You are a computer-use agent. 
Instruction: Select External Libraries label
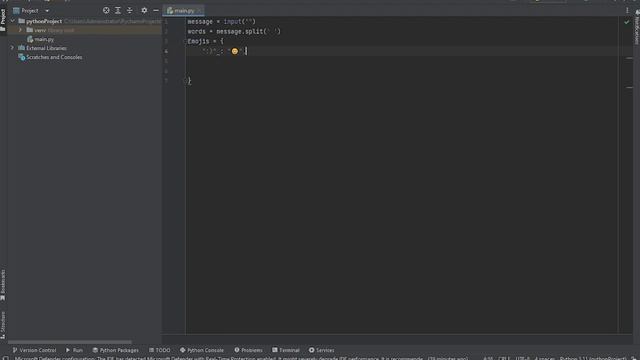pos(46,48)
